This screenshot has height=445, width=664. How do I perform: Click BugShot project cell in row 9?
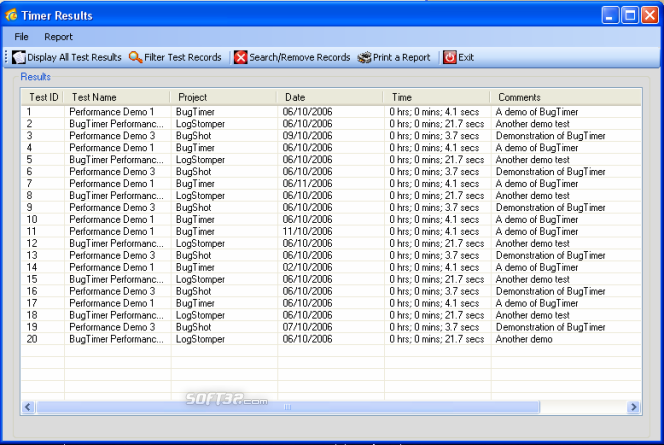click(x=194, y=207)
